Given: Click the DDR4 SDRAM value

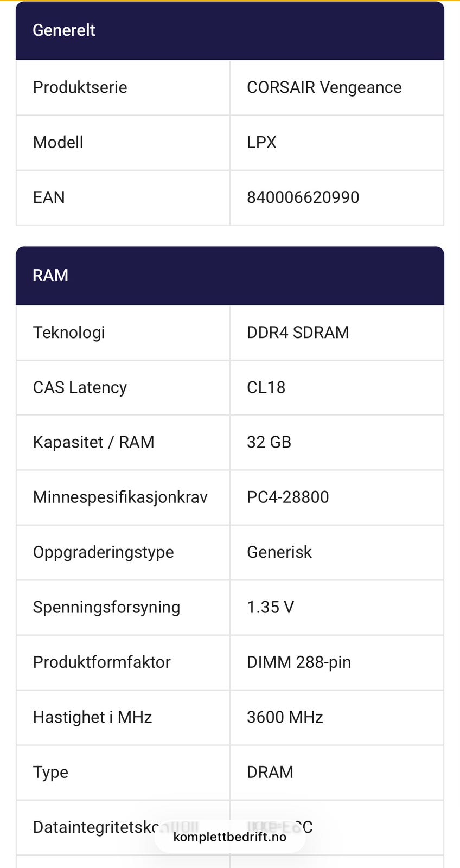Looking at the screenshot, I should coord(297,333).
